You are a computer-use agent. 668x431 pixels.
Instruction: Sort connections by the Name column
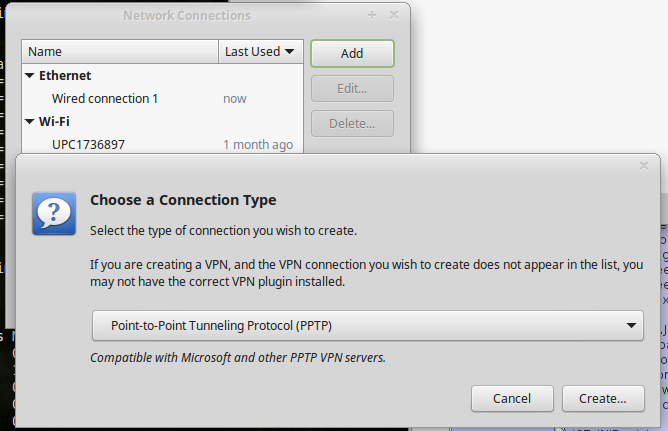[120, 52]
